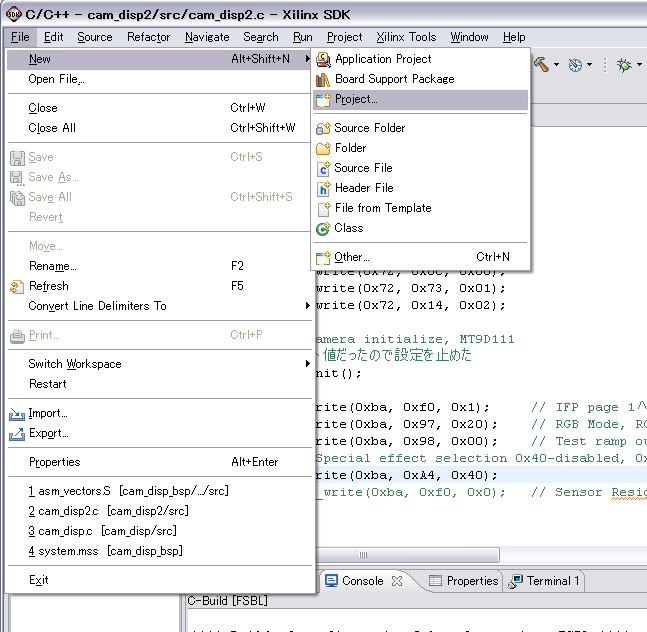This screenshot has height=632, width=647.
Task: Open dropdown arrow next to Debug bug
Action: (639, 65)
